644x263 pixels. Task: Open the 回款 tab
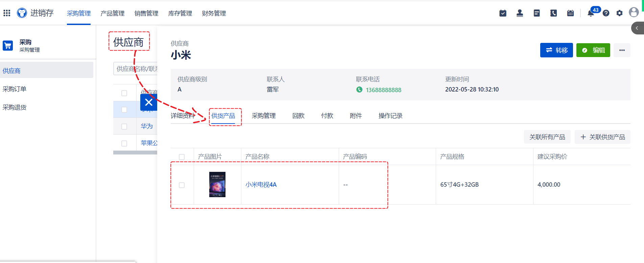point(299,116)
